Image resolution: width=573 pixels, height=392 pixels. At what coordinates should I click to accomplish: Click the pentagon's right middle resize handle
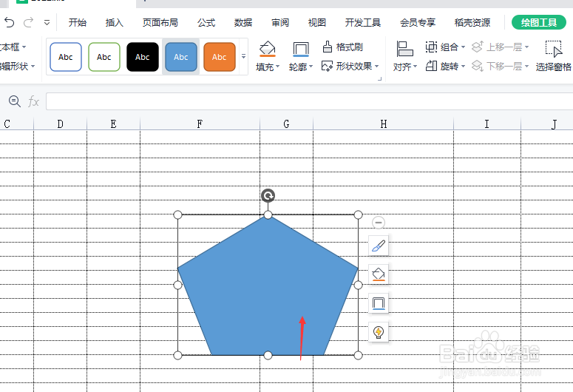[358, 285]
